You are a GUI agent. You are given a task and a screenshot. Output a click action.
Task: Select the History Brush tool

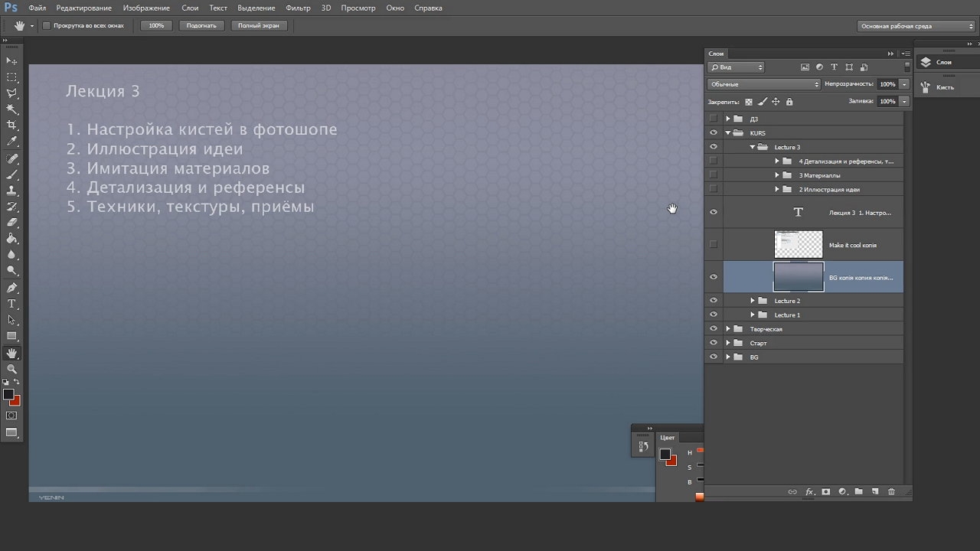point(11,207)
